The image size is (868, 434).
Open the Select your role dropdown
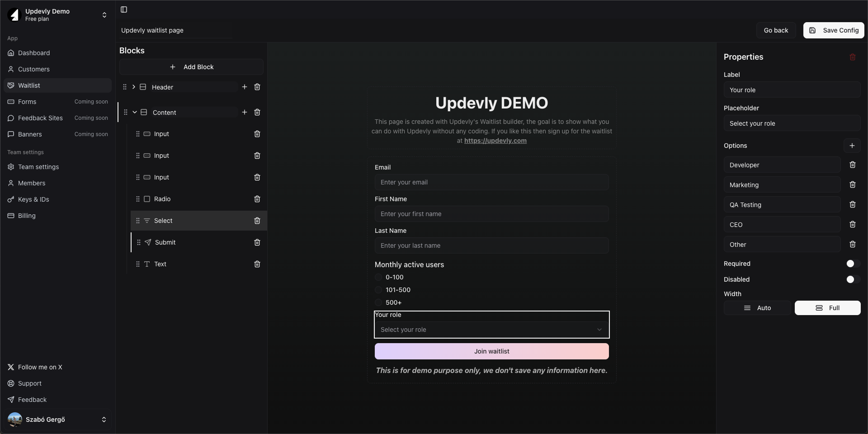[491, 330]
